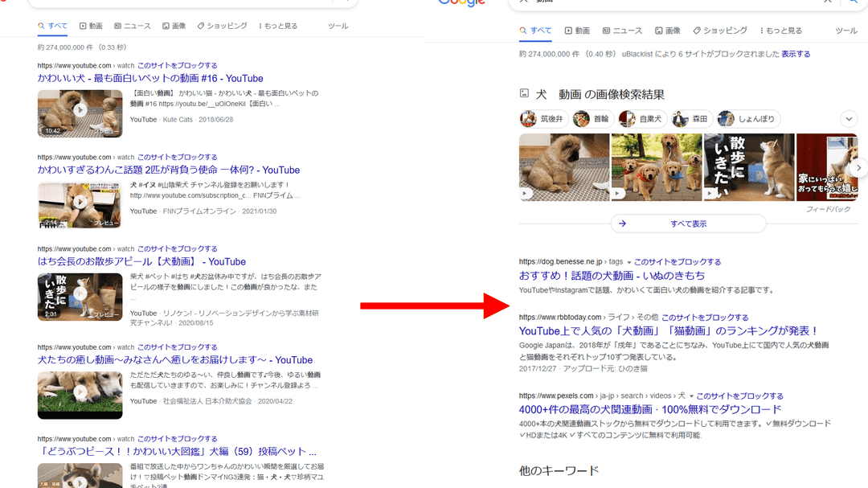Screen dimensions: 868x488
Task: Expand もっと見る menu on left results page
Action: 278,26
